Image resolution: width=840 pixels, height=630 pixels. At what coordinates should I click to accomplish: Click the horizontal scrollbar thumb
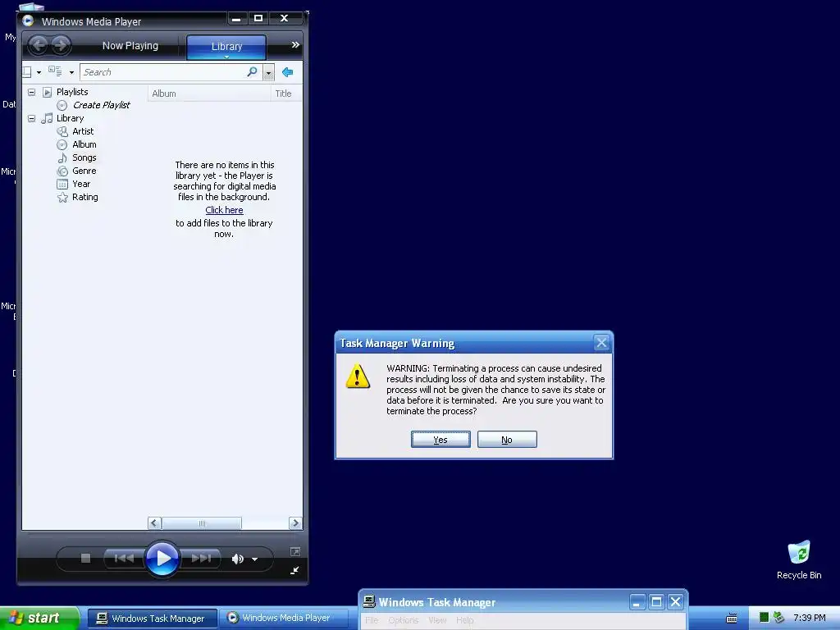point(202,523)
